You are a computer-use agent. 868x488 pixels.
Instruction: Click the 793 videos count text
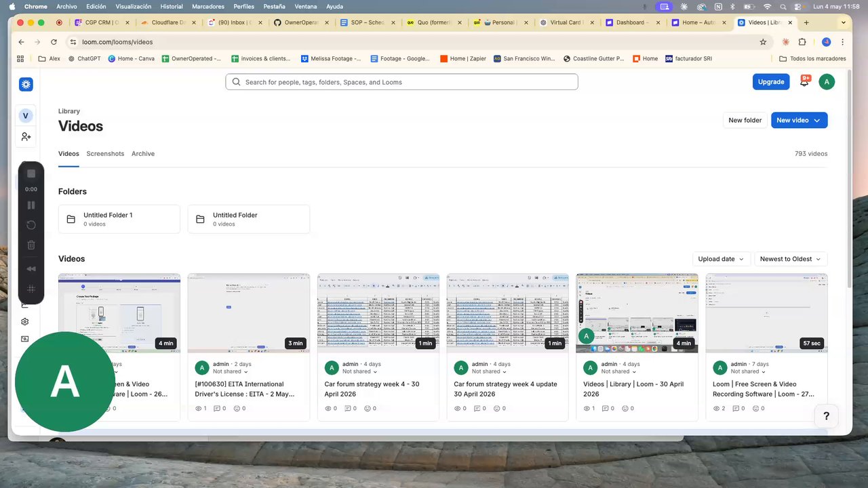[x=811, y=154]
